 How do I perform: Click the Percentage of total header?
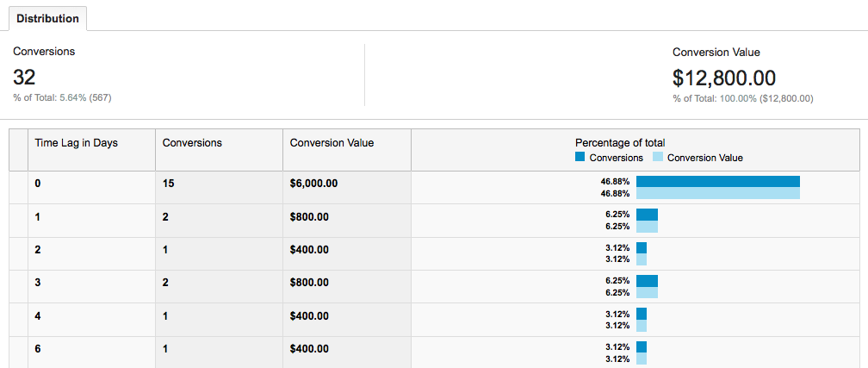click(x=620, y=143)
